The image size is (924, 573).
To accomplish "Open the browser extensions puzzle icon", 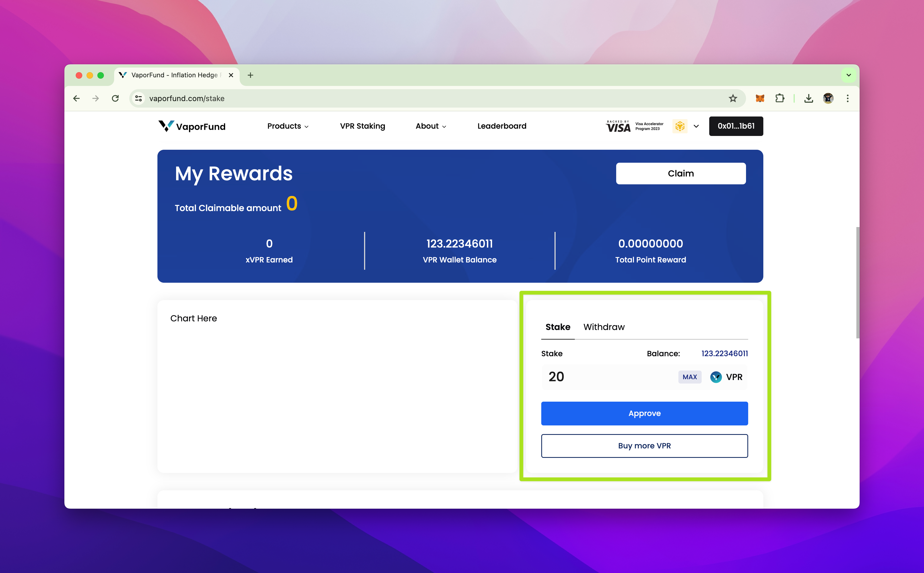I will 780,99.
